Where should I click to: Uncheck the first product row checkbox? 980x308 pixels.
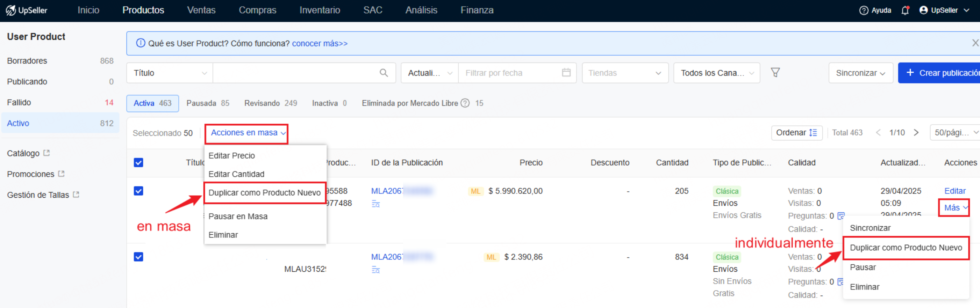(138, 191)
